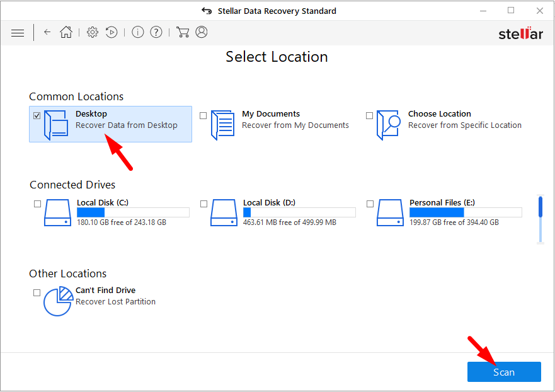Check the Choose Location checkbox
The width and height of the screenshot is (555, 392).
pyautogui.click(x=370, y=116)
